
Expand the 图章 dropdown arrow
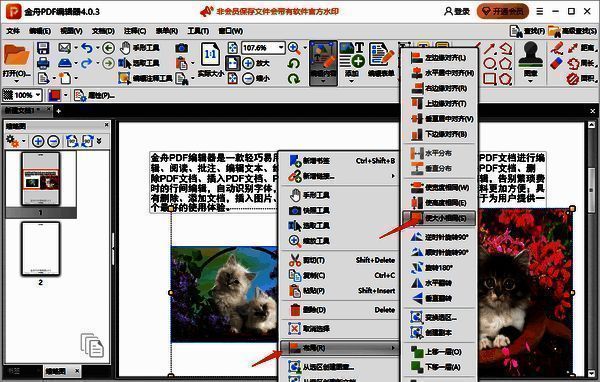pos(530,81)
